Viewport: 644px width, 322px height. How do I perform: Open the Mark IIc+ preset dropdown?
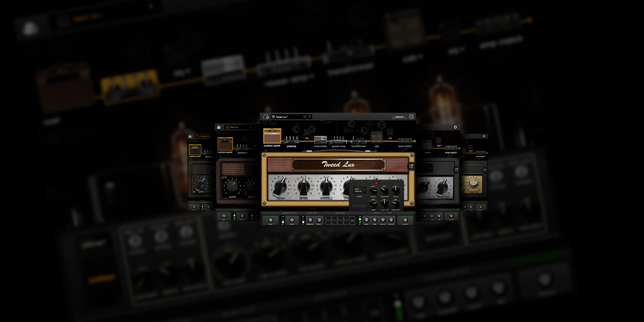pos(238,127)
